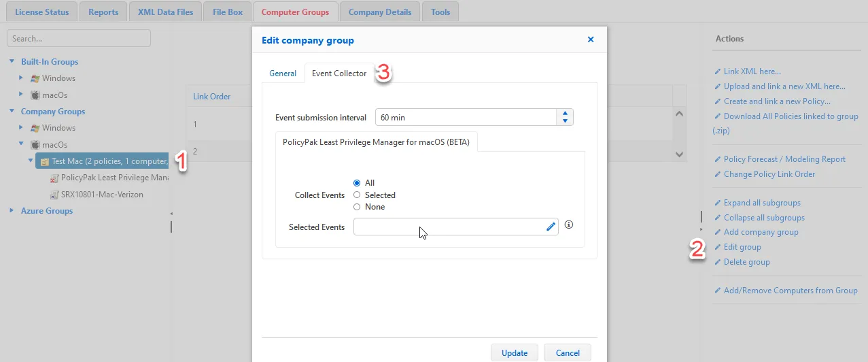Increase the event submission interval stepper
This screenshot has width=868, height=362.
[564, 114]
